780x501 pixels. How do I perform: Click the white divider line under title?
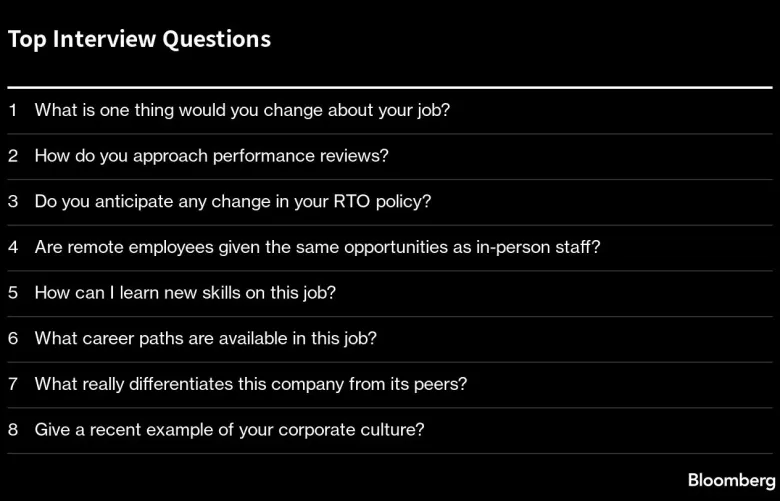click(390, 88)
